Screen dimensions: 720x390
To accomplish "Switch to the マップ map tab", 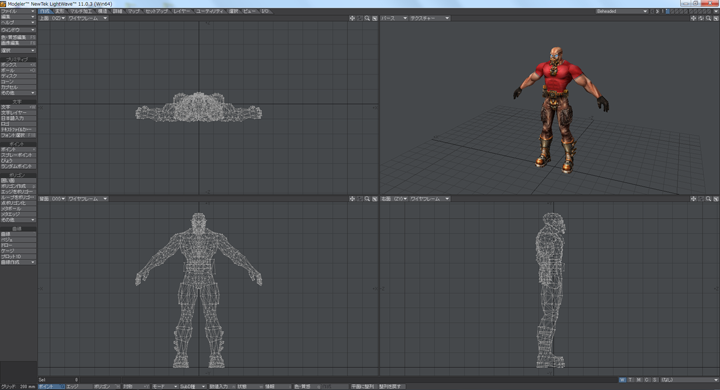I will pos(134,11).
